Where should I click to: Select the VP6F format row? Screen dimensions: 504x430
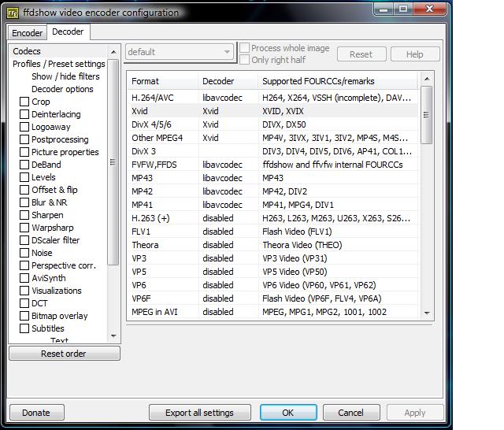(272, 298)
